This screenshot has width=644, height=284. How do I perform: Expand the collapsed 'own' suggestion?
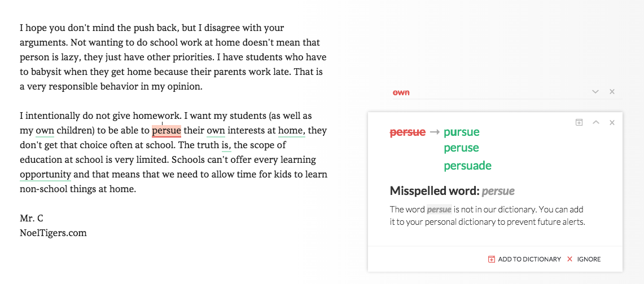pos(595,92)
